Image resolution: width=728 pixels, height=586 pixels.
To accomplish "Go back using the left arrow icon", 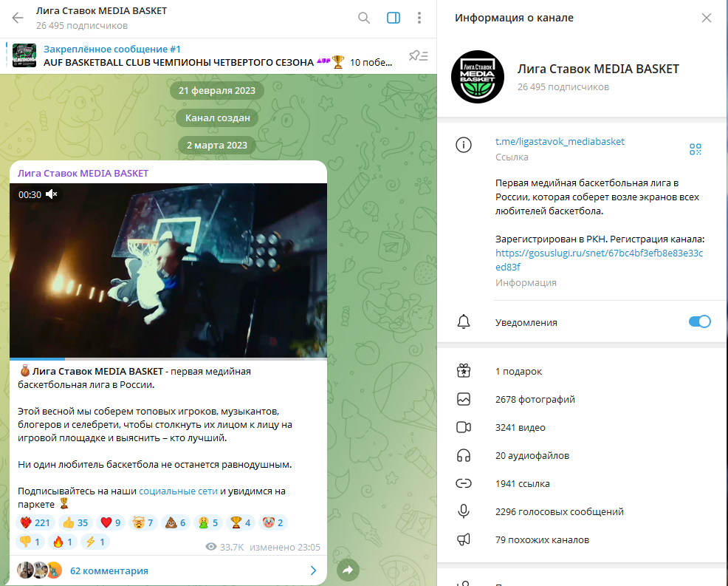I will tap(18, 18).
